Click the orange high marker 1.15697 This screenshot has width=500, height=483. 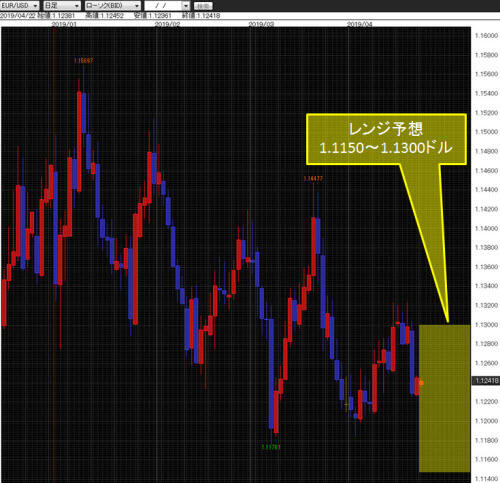[x=83, y=61]
